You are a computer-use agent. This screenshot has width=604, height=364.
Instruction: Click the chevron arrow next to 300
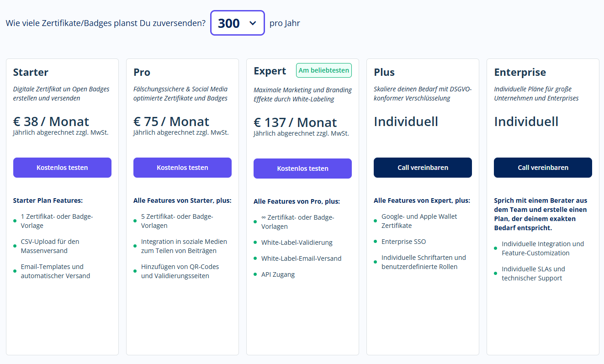pyautogui.click(x=253, y=23)
